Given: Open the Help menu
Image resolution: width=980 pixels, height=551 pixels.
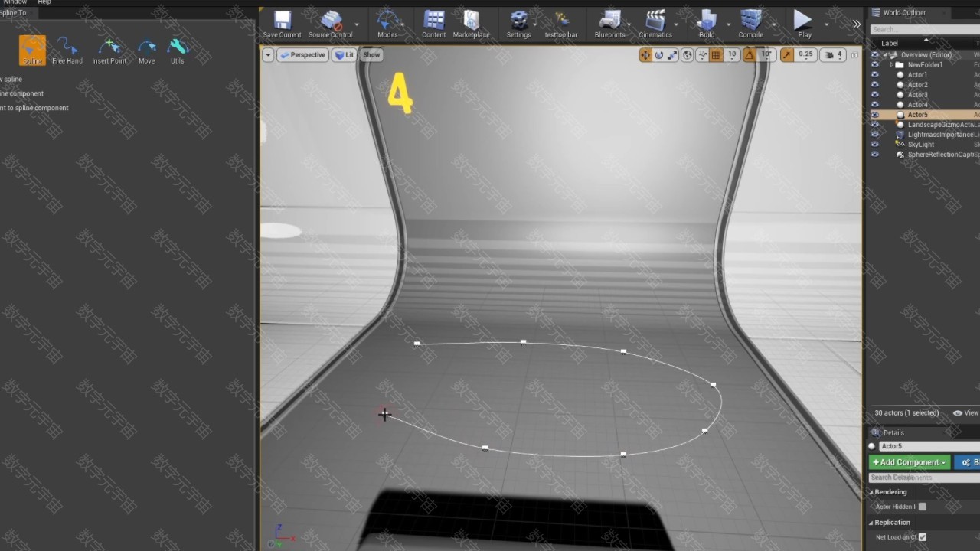Looking at the screenshot, I should [x=44, y=2].
